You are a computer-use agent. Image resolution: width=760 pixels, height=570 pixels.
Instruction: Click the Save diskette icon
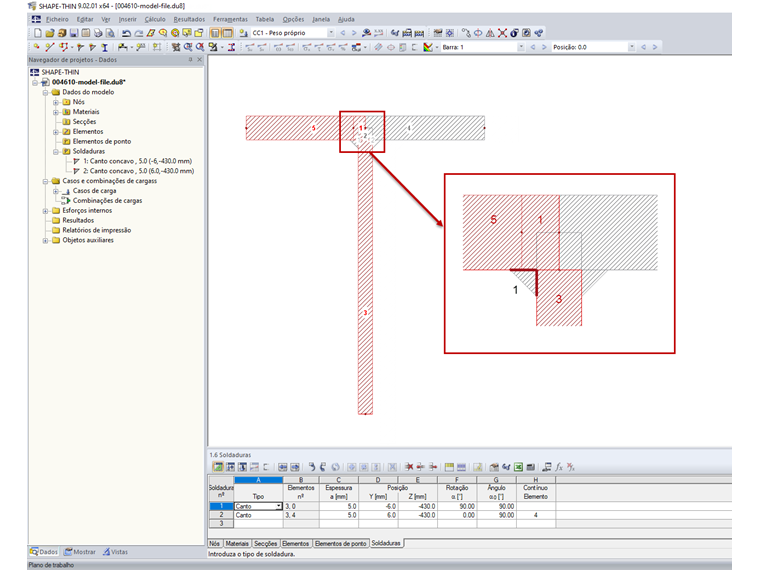[x=74, y=33]
